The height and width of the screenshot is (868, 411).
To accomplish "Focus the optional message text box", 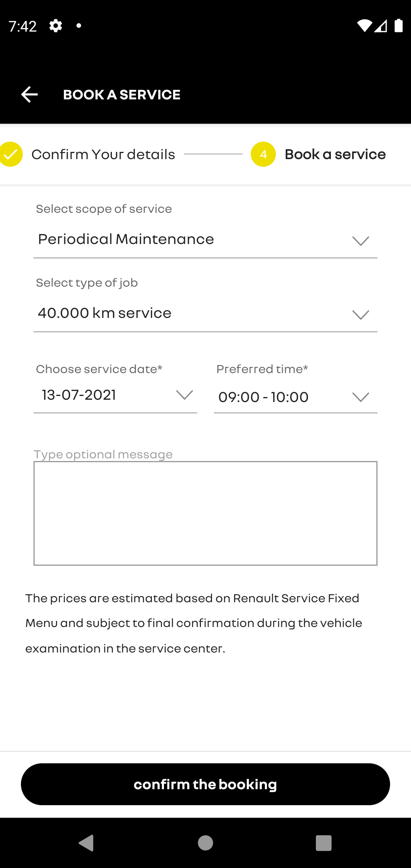I will coord(205,513).
